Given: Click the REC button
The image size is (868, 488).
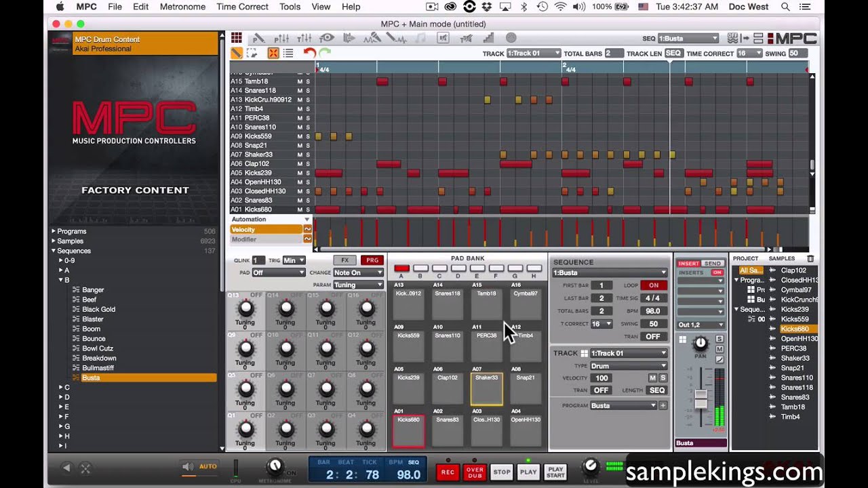Looking at the screenshot, I should [x=448, y=472].
